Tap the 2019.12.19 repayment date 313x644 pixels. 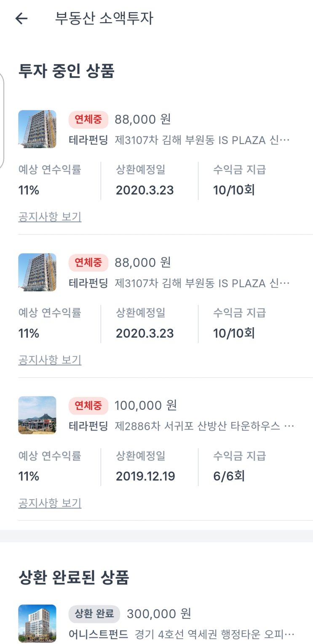pos(145,476)
